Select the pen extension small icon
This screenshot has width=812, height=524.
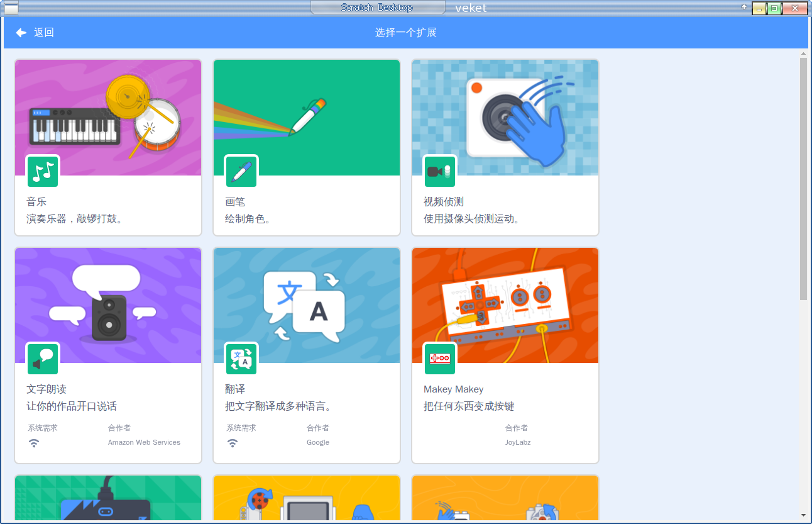(x=241, y=172)
